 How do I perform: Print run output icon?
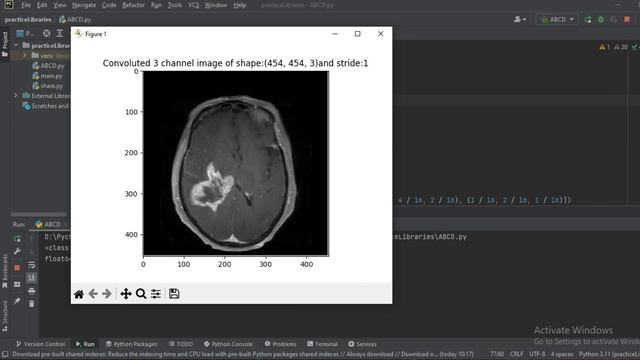click(x=31, y=291)
